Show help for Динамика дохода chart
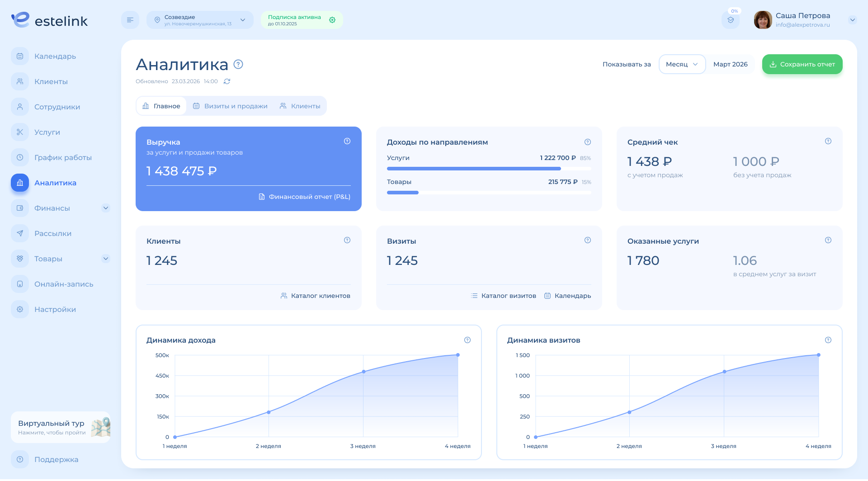868x481 pixels. (467, 340)
